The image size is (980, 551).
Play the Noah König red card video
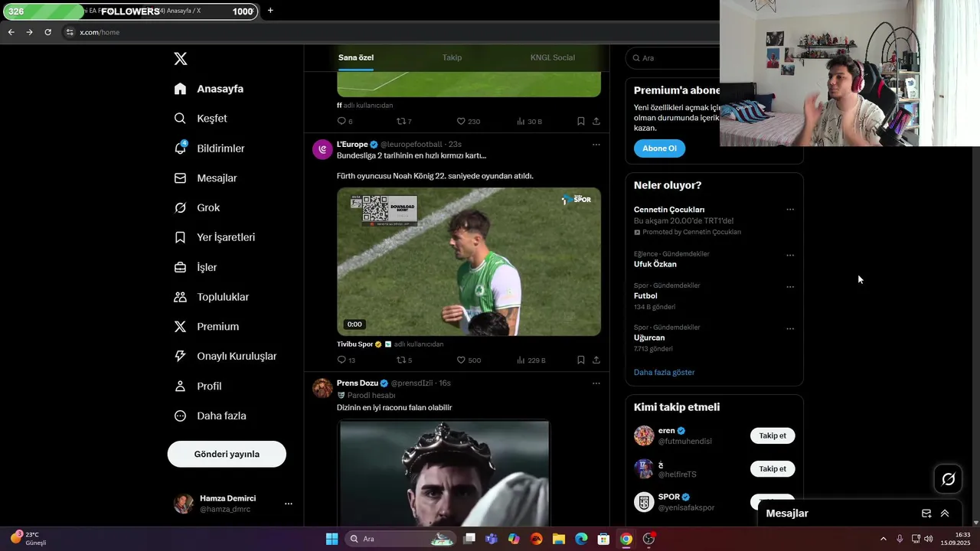469,262
